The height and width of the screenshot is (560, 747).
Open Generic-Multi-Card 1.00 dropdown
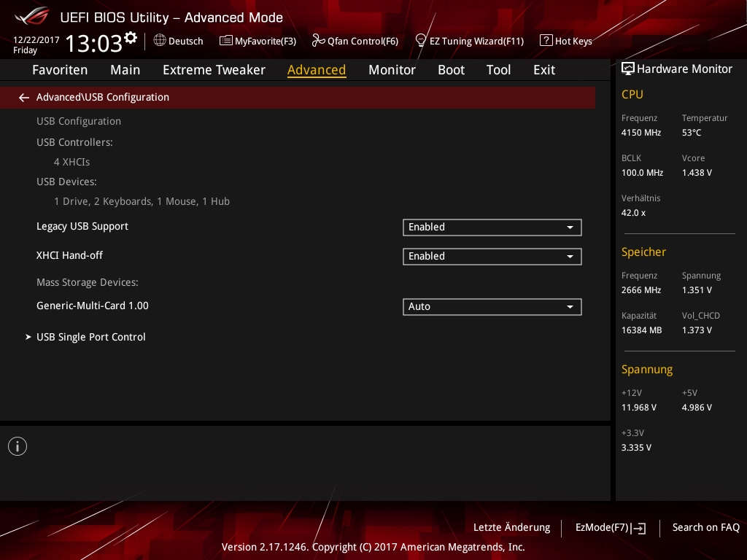492,307
